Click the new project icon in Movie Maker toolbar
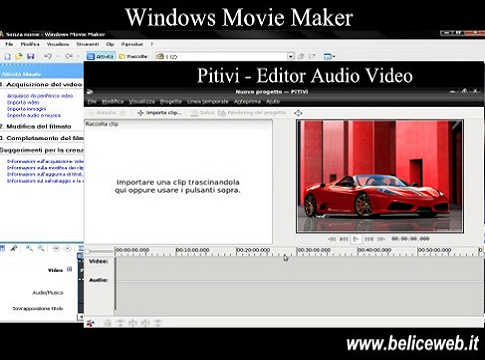485x360 pixels. click(x=7, y=56)
